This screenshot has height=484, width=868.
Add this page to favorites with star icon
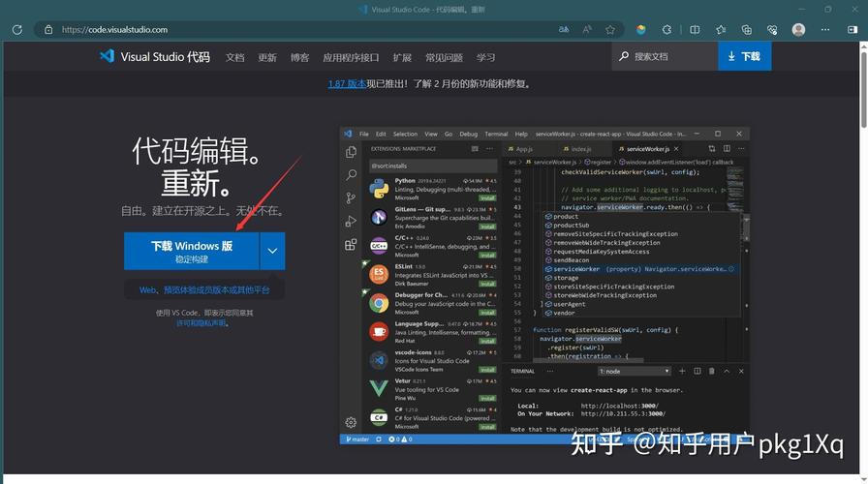click(x=610, y=30)
